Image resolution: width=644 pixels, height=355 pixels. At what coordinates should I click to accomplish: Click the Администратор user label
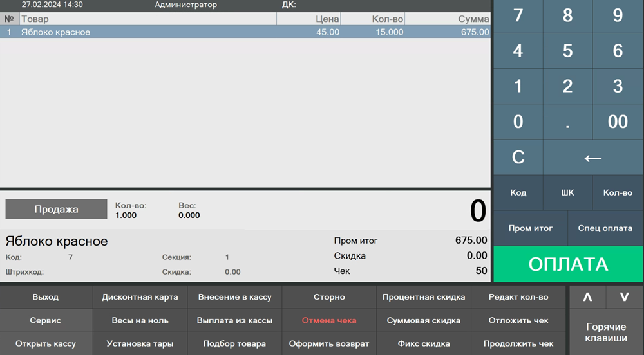click(x=185, y=5)
